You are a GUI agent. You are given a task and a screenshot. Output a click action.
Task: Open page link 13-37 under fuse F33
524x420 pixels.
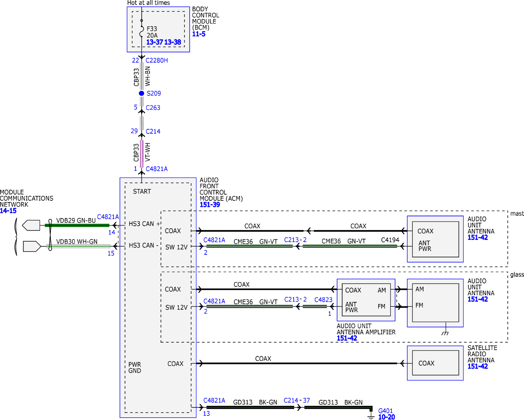(154, 42)
